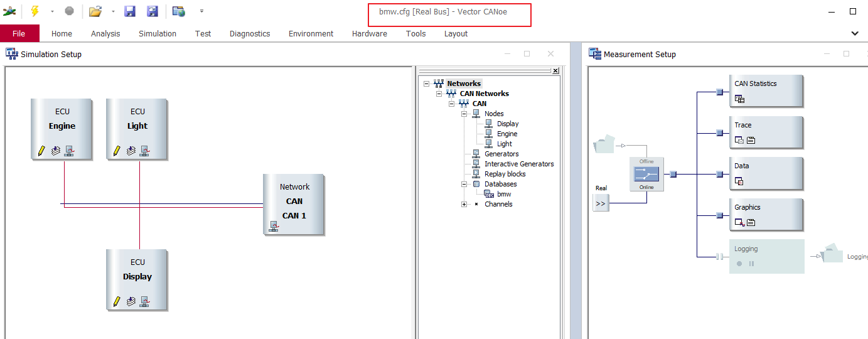Viewport: 868px width, 339px height.
Task: Select the bmw database in the tree
Action: [x=504, y=194]
